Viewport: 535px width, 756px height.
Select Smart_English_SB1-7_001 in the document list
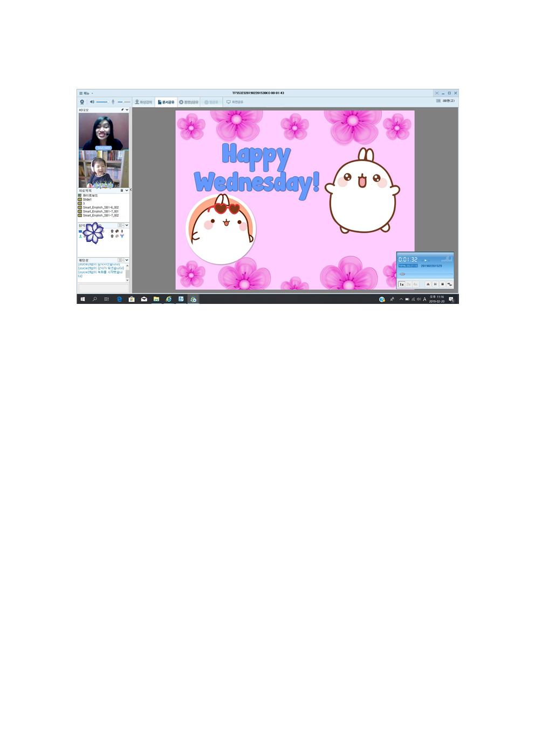pos(100,211)
